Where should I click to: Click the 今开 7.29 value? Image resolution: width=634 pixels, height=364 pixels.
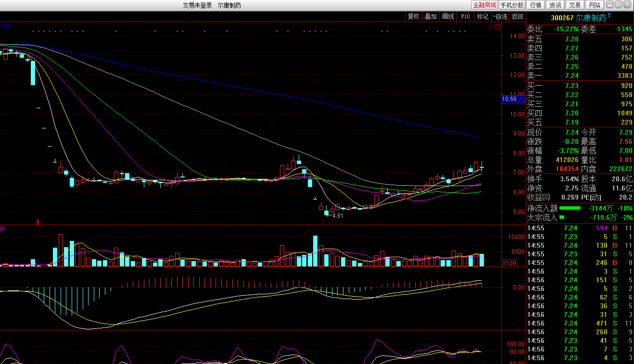pyautogui.click(x=626, y=132)
